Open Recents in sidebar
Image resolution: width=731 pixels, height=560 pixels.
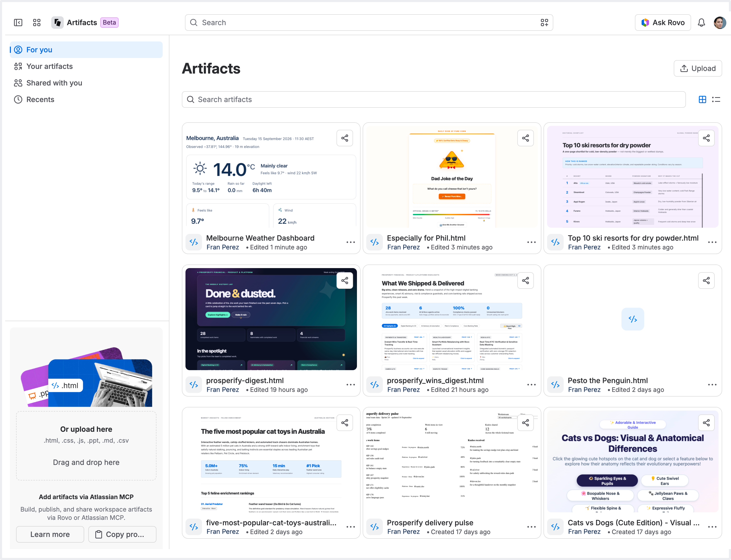point(86,99)
